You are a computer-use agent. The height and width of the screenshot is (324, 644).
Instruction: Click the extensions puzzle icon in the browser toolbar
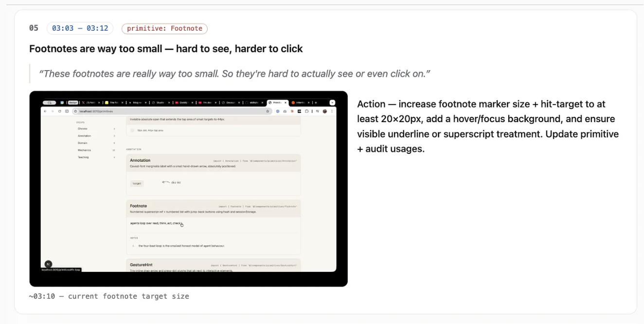pos(306,111)
